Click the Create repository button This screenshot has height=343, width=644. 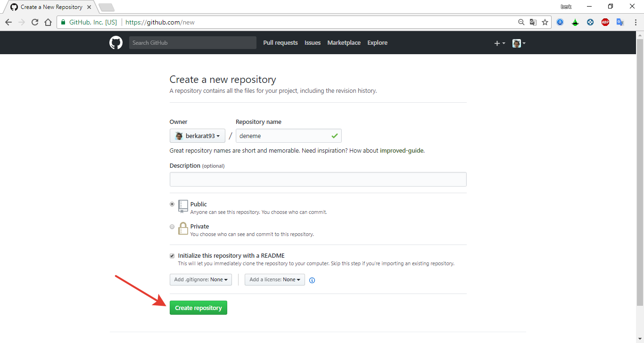click(198, 308)
